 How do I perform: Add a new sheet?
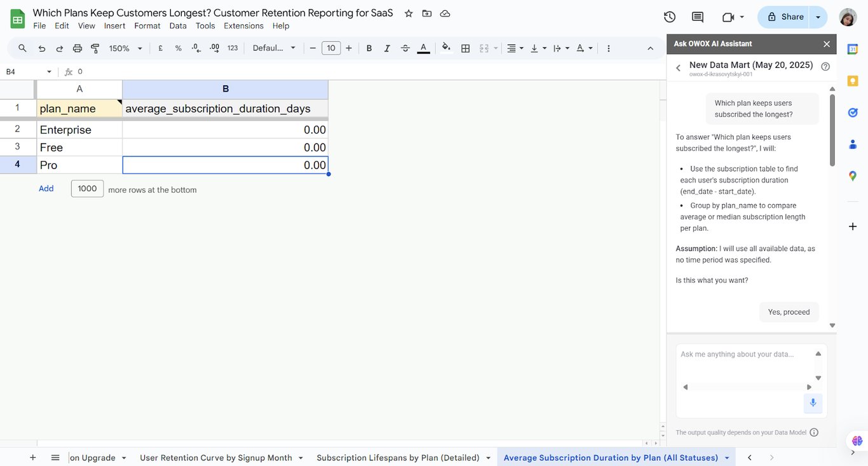click(x=32, y=458)
